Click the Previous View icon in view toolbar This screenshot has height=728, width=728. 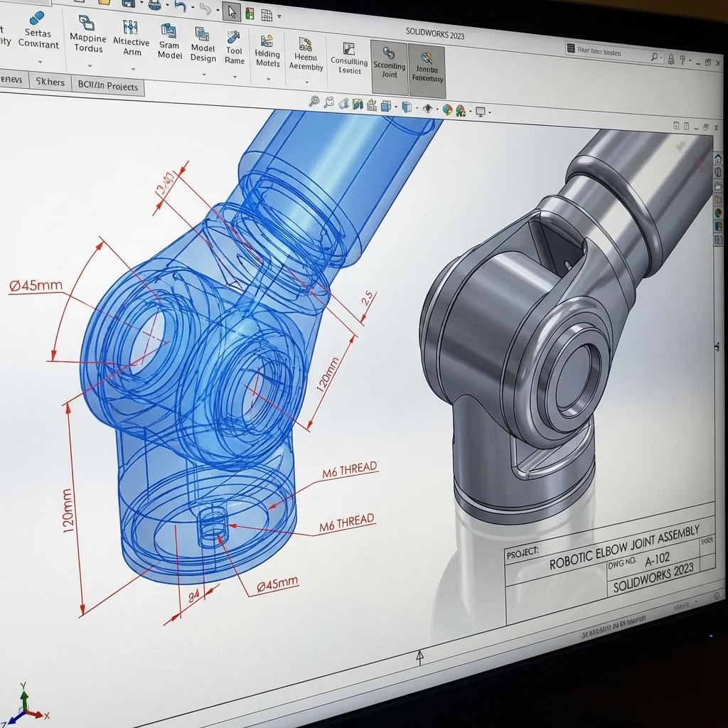[x=343, y=104]
